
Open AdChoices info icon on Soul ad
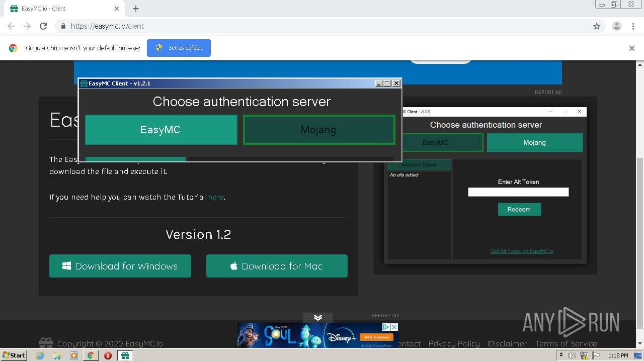point(386,327)
